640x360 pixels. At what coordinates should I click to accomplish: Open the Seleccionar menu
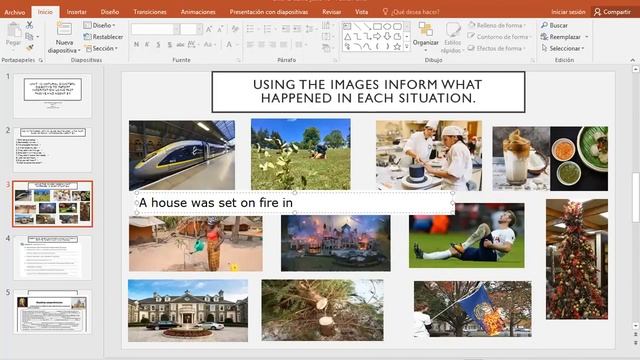coord(562,48)
